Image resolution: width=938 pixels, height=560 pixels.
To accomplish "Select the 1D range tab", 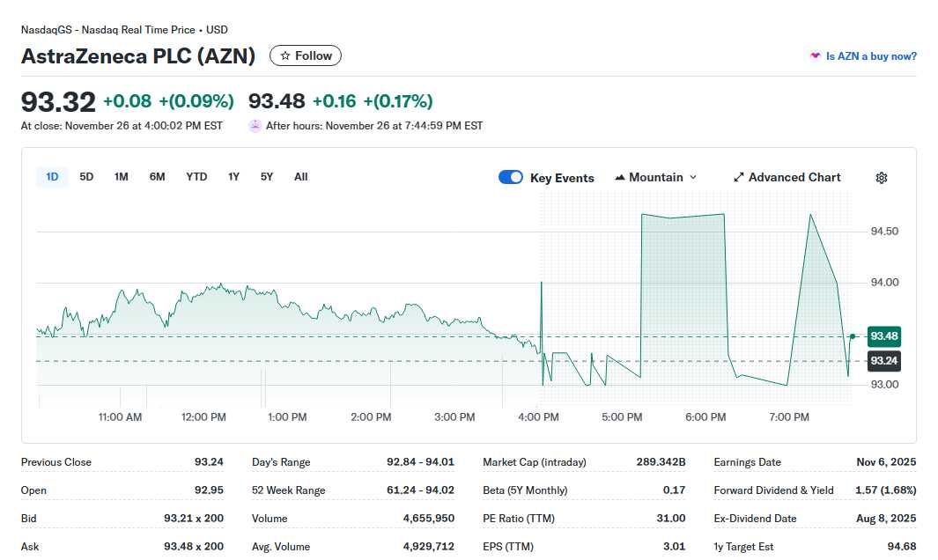I will point(52,177).
